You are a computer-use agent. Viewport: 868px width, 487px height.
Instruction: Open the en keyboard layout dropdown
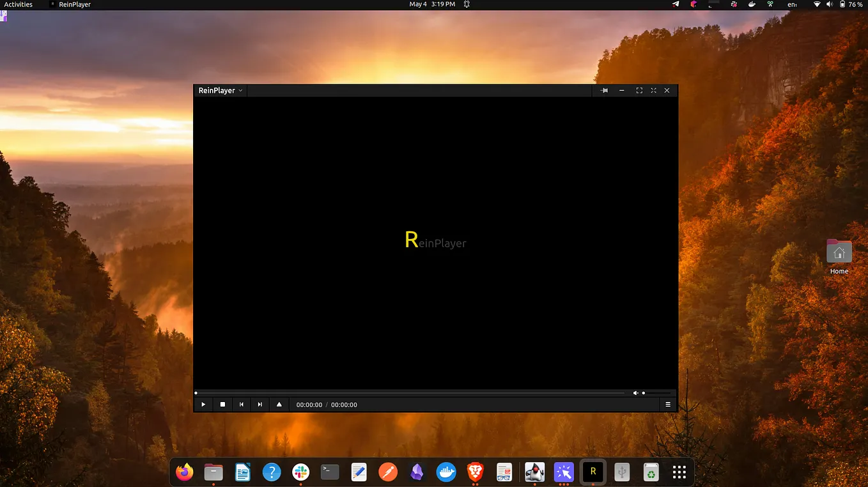click(792, 4)
